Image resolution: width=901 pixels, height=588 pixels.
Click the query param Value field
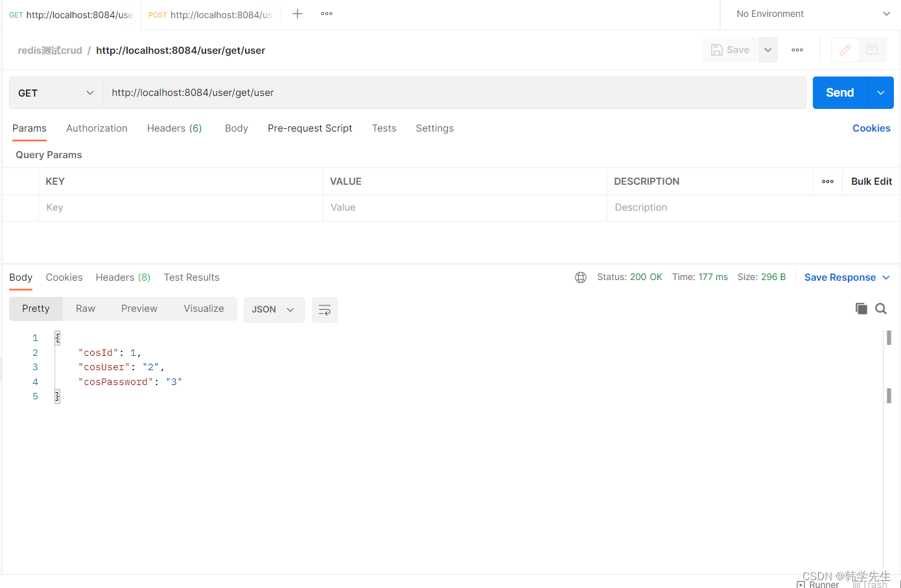[465, 207]
